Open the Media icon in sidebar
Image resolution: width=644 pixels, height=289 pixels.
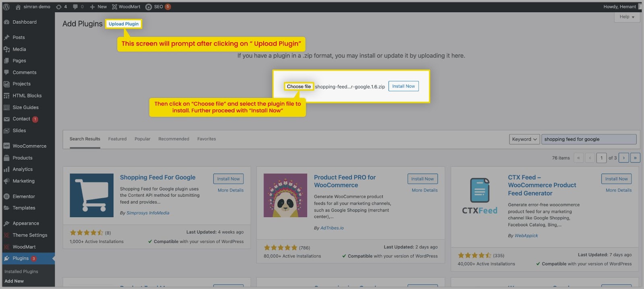6,49
